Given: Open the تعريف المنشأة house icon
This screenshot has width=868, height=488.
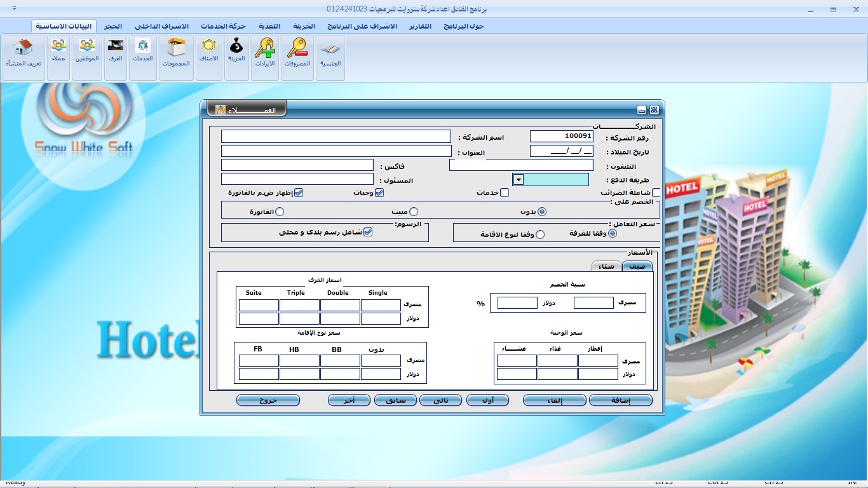Looking at the screenshot, I should point(24,57).
